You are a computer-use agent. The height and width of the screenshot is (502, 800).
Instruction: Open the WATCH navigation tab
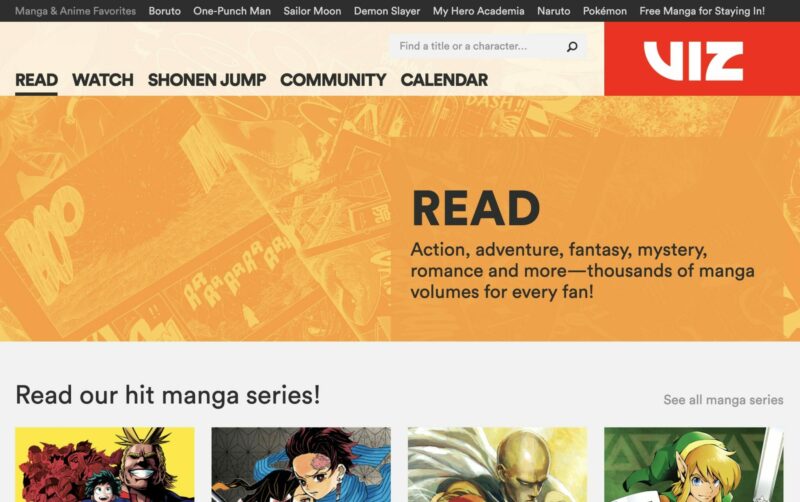(x=103, y=80)
